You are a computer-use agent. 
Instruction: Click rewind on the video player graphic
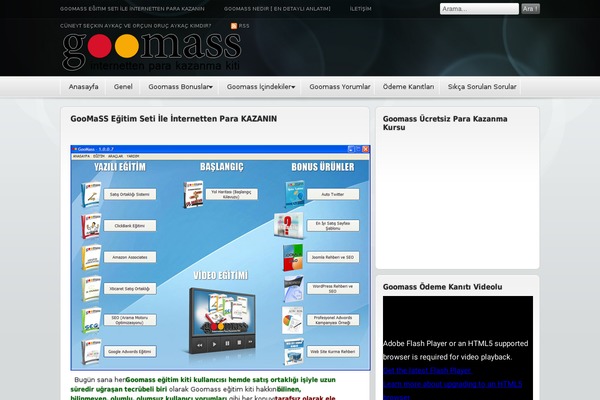coord(200,345)
